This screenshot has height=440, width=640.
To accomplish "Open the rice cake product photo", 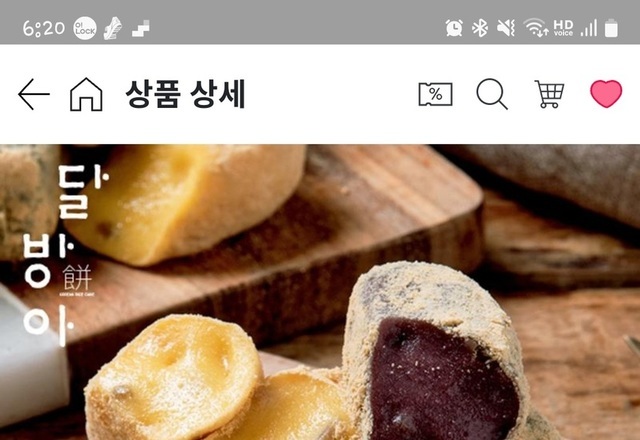I will (320, 292).
